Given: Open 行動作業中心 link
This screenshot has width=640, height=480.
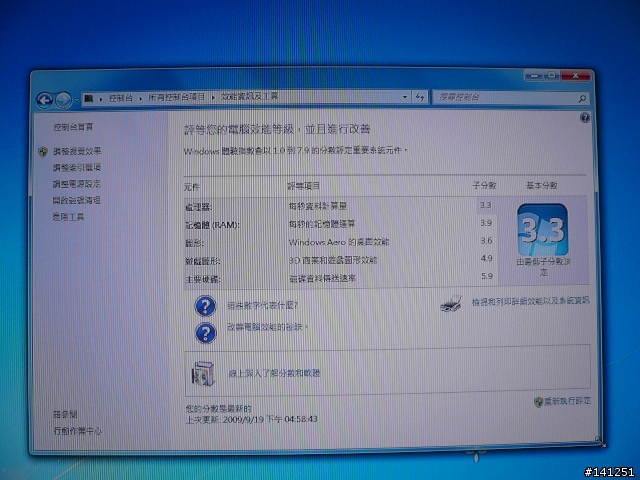Looking at the screenshot, I should click(x=78, y=431).
